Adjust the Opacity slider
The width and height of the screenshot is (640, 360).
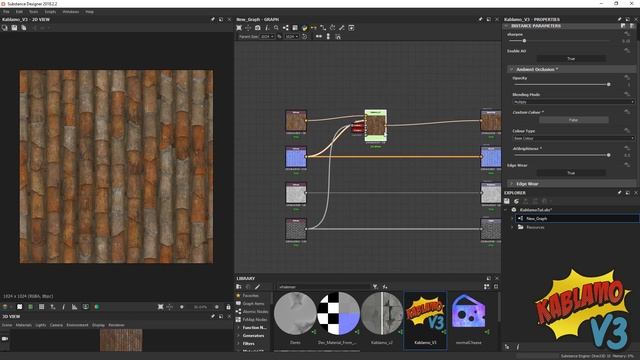609,84
